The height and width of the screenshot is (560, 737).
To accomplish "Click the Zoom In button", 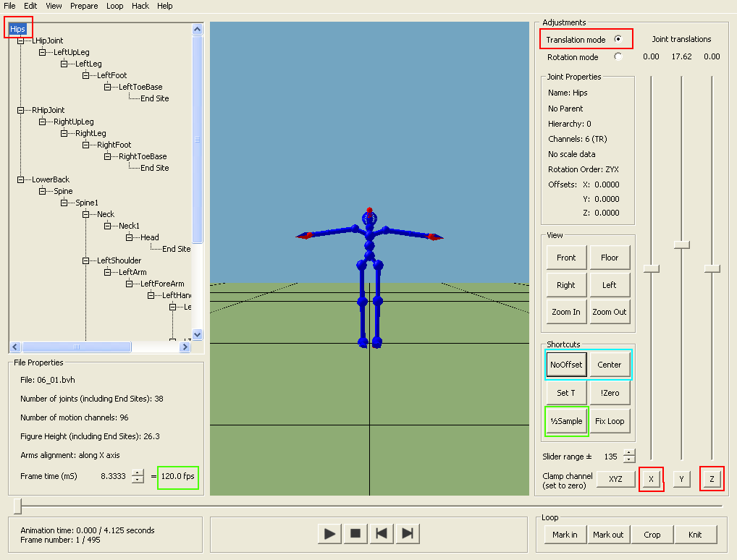I will tap(566, 312).
